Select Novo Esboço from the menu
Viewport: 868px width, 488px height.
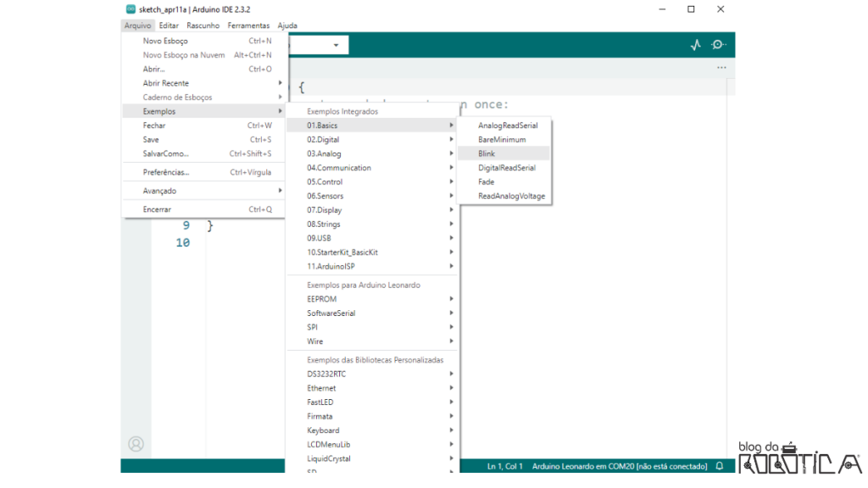pos(203,41)
